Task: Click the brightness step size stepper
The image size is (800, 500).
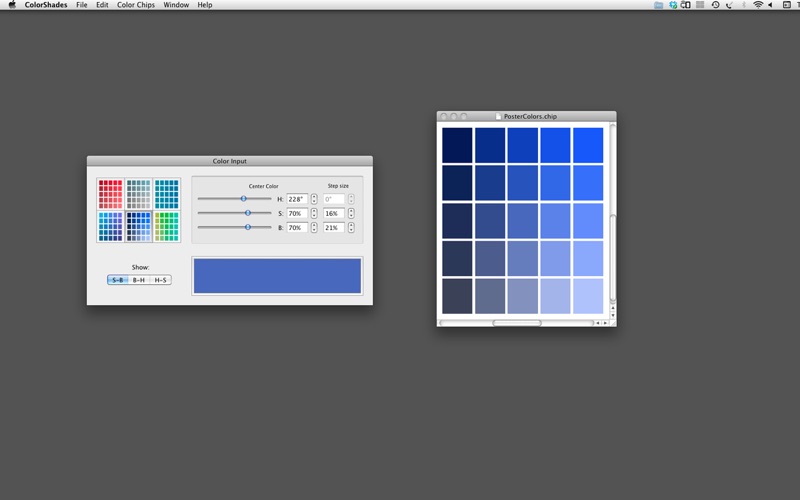Action: (351, 228)
